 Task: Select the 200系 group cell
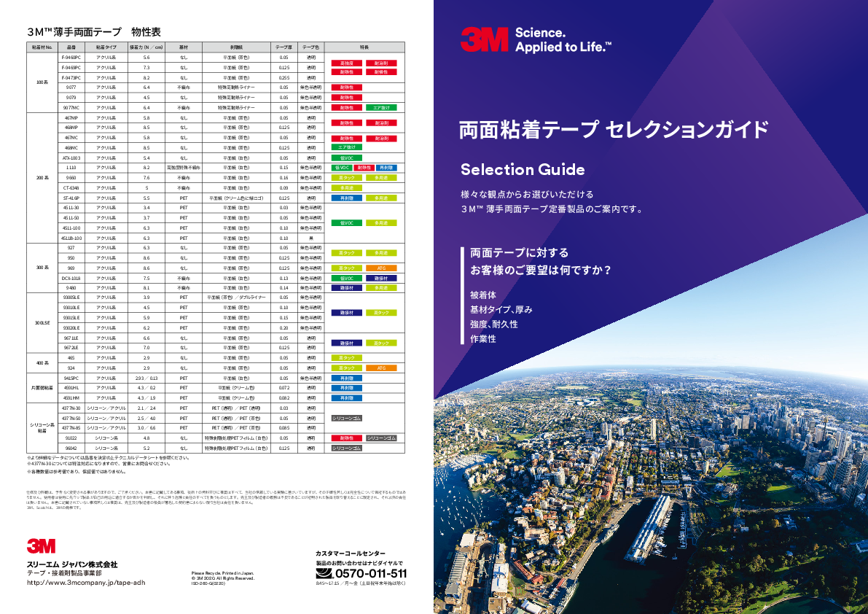[42, 178]
